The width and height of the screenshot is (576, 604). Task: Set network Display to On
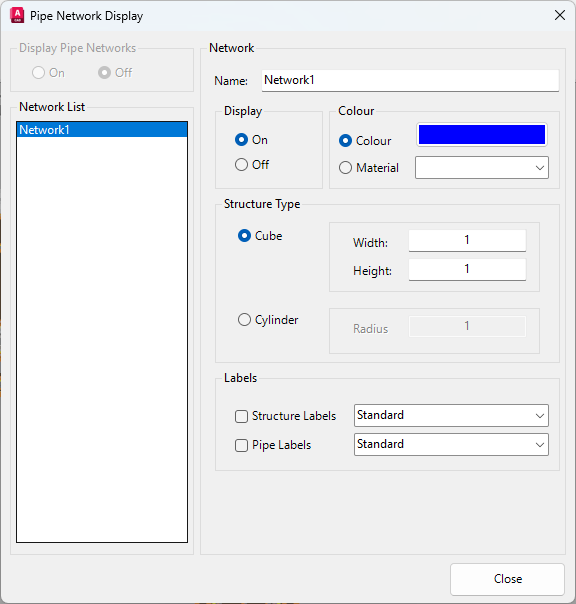pyautogui.click(x=241, y=139)
